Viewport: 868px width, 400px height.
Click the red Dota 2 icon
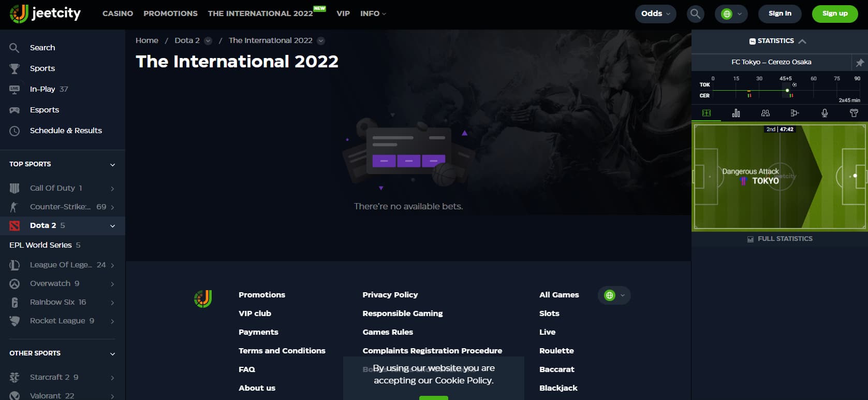[x=14, y=225]
